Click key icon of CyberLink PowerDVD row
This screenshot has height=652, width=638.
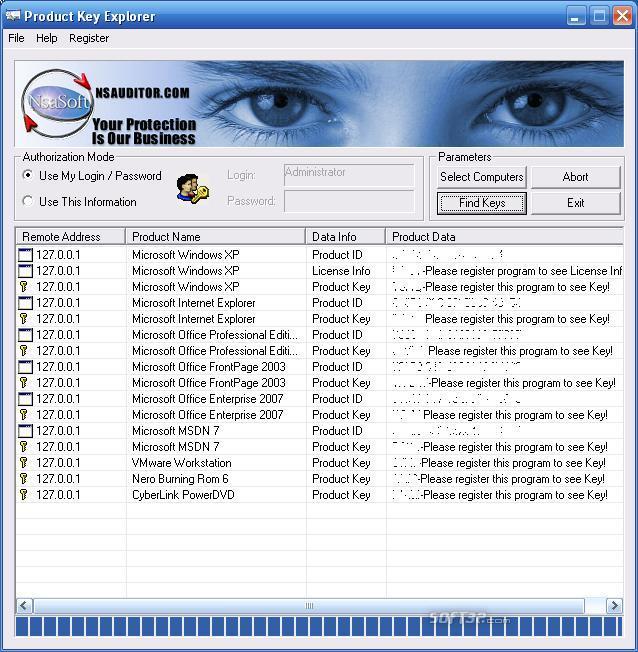click(x=24, y=494)
